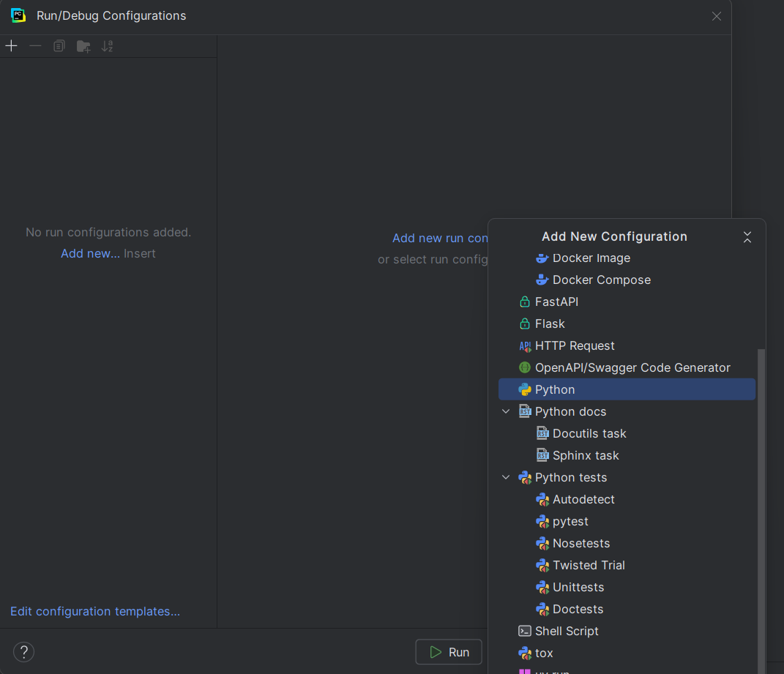Select OpenAPI/Swagger Code Generator entry

627,368
